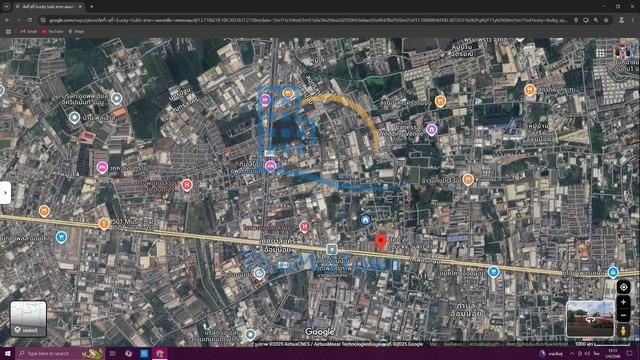640x360 pixels.
Task: Click the red location pin on the map
Action: tap(381, 242)
